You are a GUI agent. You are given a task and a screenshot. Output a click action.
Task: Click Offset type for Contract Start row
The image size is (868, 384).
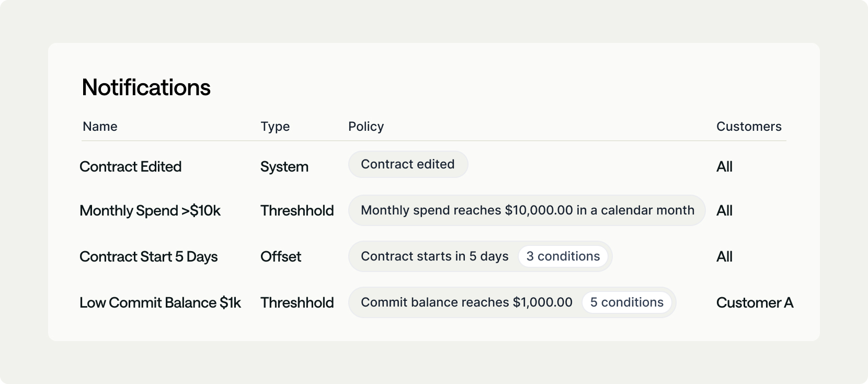281,257
